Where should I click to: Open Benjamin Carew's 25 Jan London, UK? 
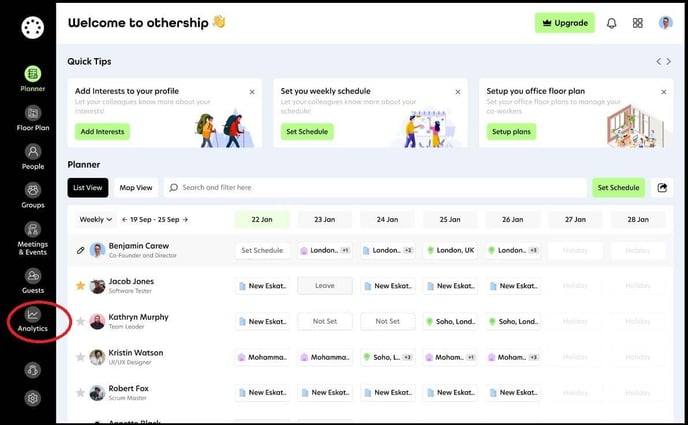450,250
